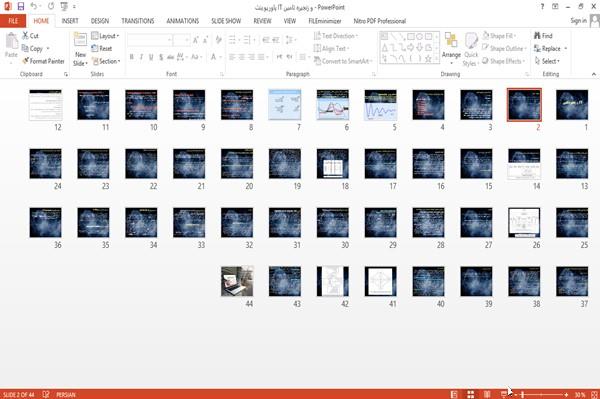The height and width of the screenshot is (399, 600).
Task: Click the account picture icon
Action: click(x=595, y=21)
